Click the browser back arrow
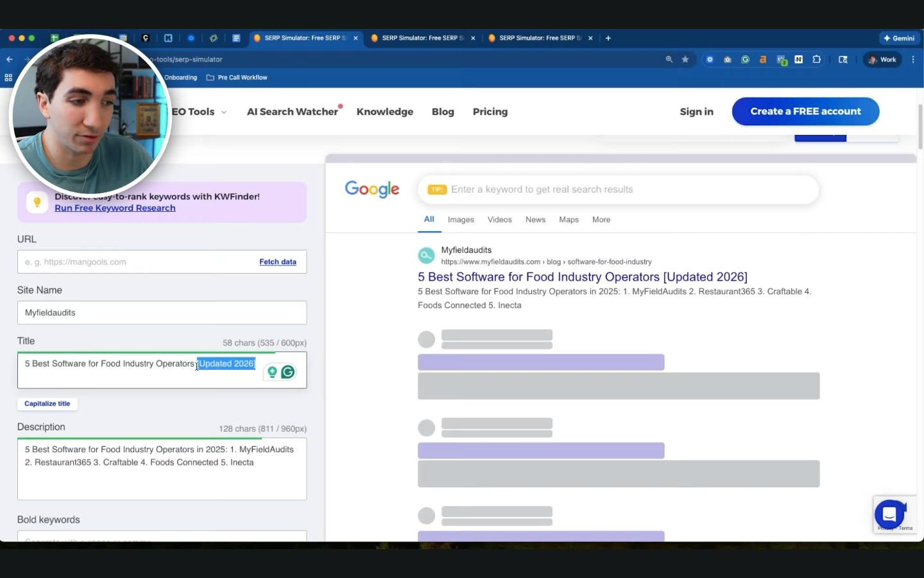Image resolution: width=924 pixels, height=578 pixels. [x=9, y=59]
